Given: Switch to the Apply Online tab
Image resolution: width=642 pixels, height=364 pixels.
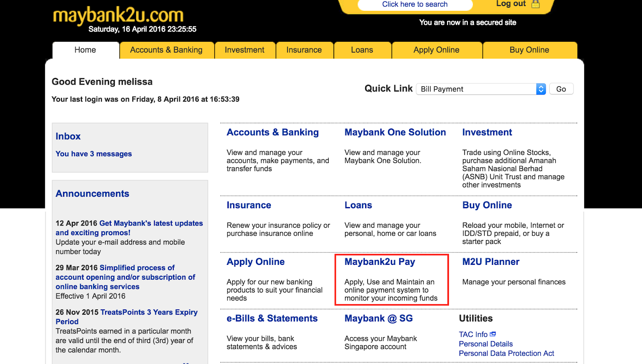Looking at the screenshot, I should [437, 50].
